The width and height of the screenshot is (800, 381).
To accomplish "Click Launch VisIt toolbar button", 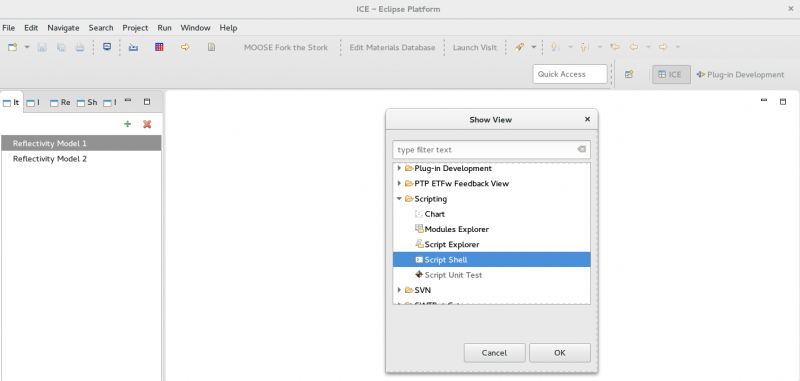I will pos(475,47).
